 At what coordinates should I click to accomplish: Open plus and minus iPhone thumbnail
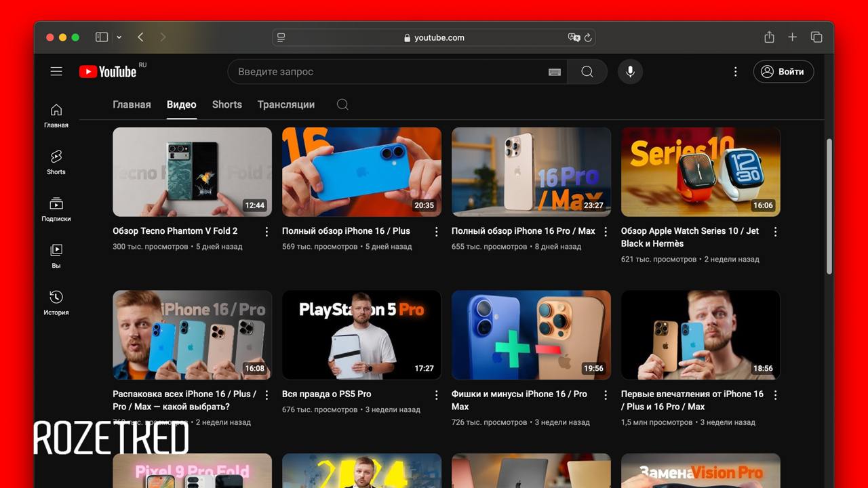(x=531, y=335)
